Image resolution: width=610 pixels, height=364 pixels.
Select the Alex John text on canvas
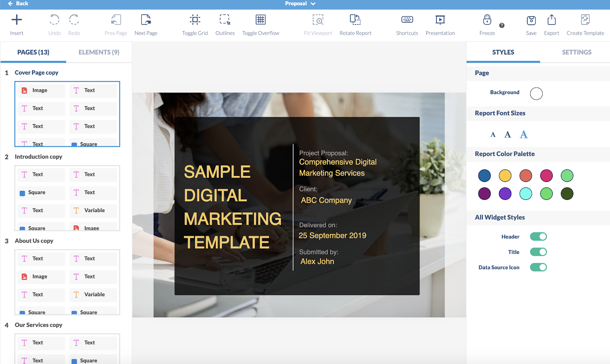(317, 261)
